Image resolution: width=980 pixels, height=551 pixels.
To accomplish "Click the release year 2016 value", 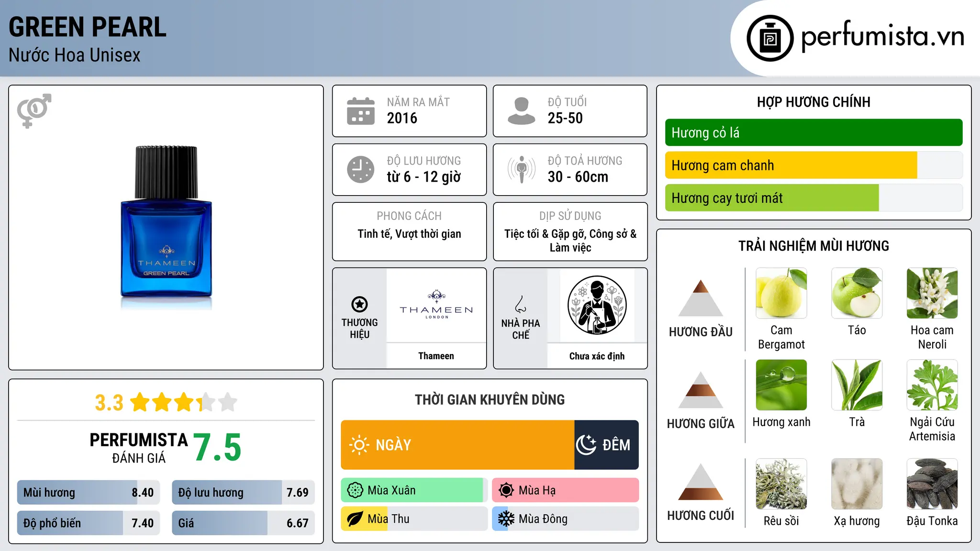I will coord(402,118).
